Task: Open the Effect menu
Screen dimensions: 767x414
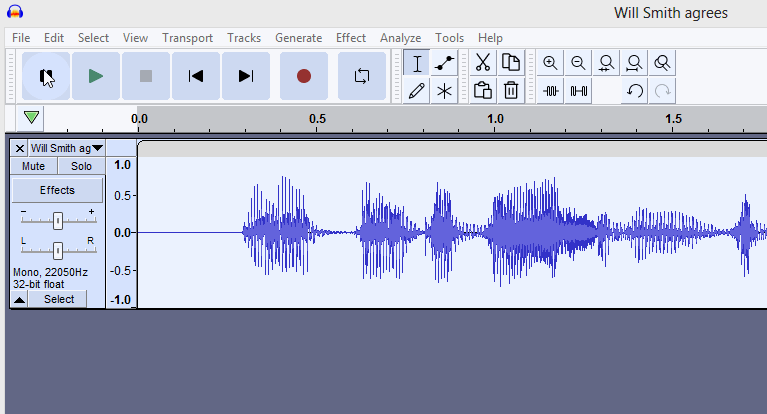Action: pyautogui.click(x=351, y=38)
